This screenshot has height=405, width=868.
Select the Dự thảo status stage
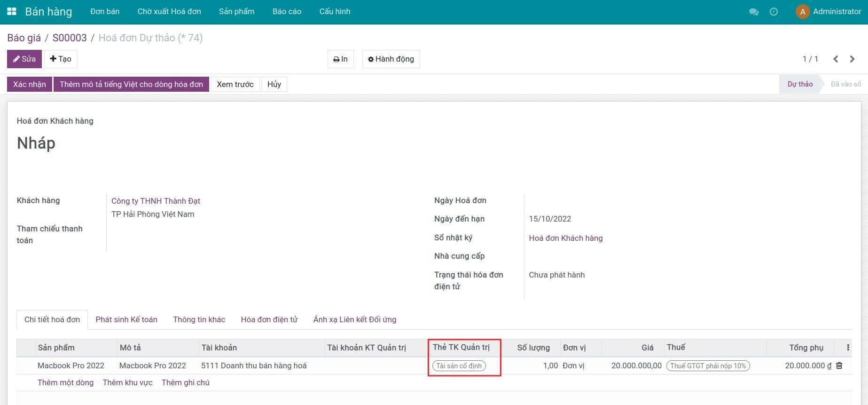[x=800, y=84]
